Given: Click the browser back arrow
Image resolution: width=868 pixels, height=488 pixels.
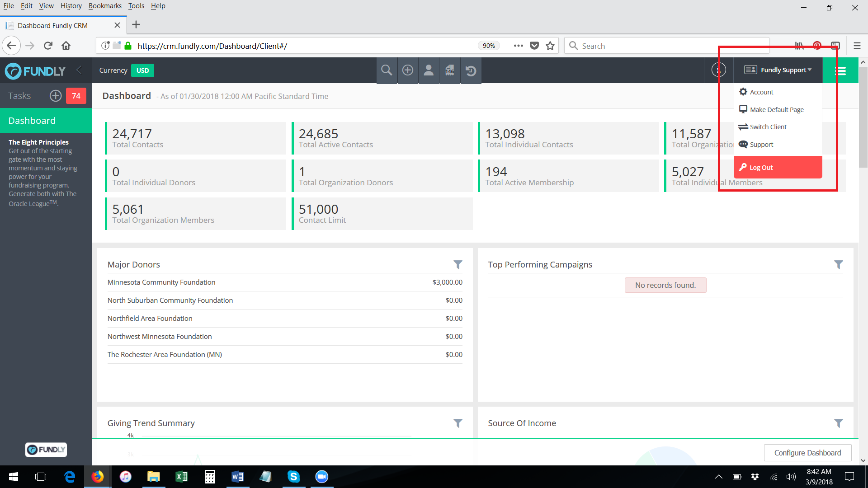Looking at the screenshot, I should (11, 46).
